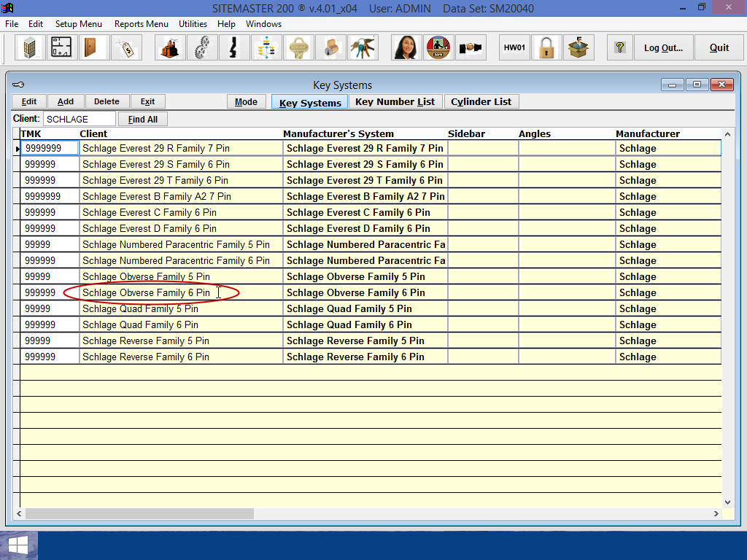The image size is (747, 560).
Task: Click the table's scroll up arrow
Action: click(727, 134)
